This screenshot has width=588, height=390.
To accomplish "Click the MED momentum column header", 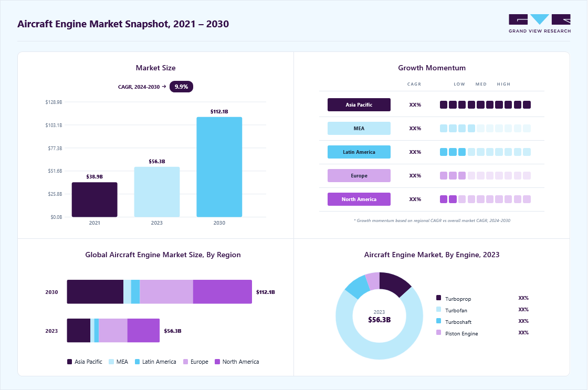I will (481, 84).
